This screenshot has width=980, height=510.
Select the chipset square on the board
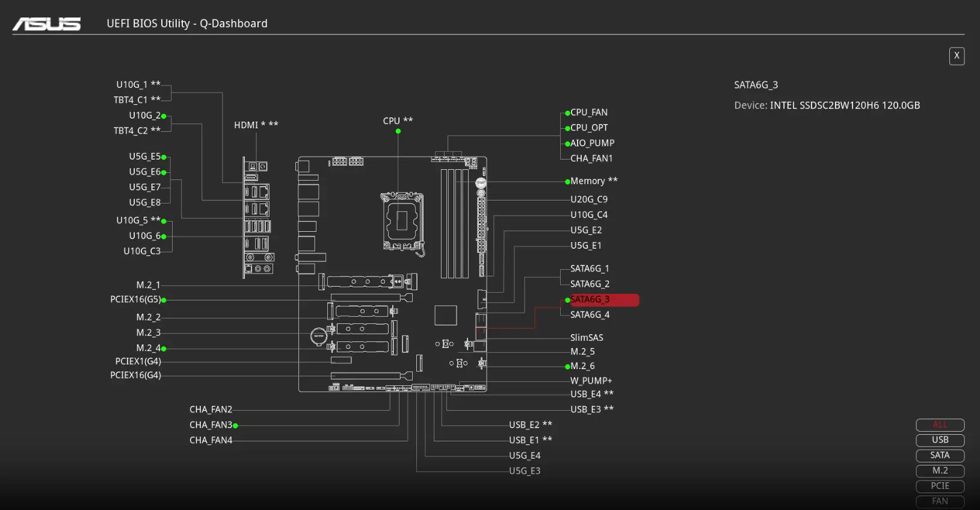pyautogui.click(x=445, y=316)
